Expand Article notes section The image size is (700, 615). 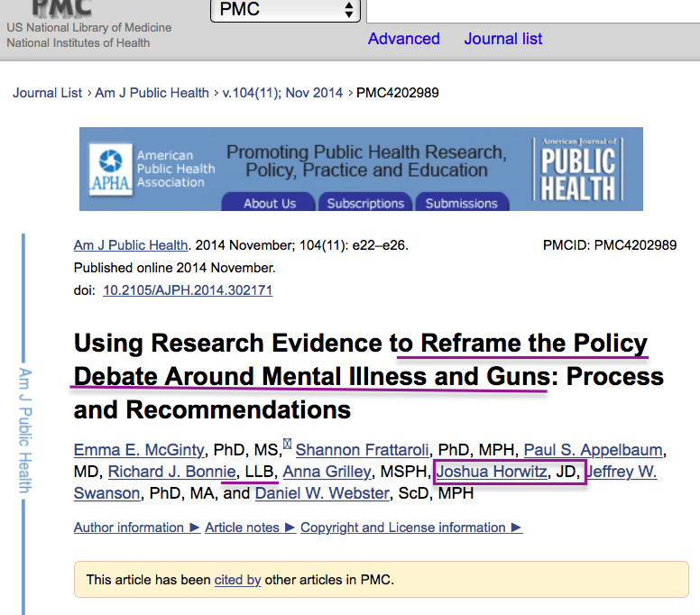tap(250, 528)
